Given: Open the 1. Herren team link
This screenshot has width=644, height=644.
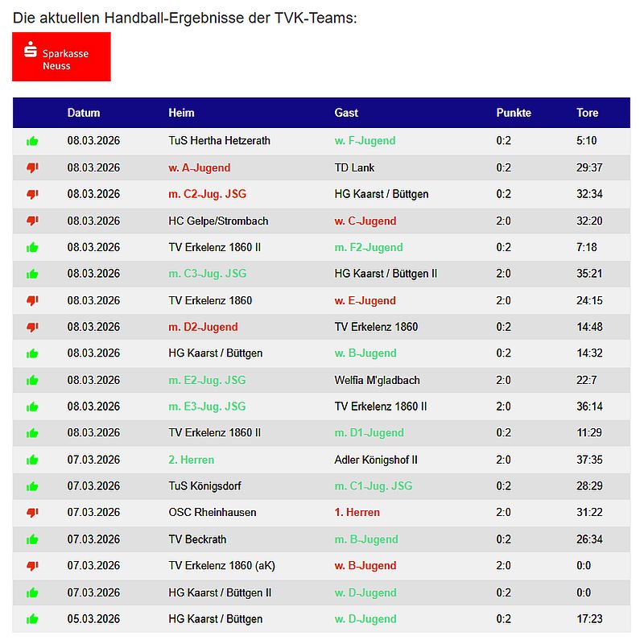Looking at the screenshot, I should 357,513.
